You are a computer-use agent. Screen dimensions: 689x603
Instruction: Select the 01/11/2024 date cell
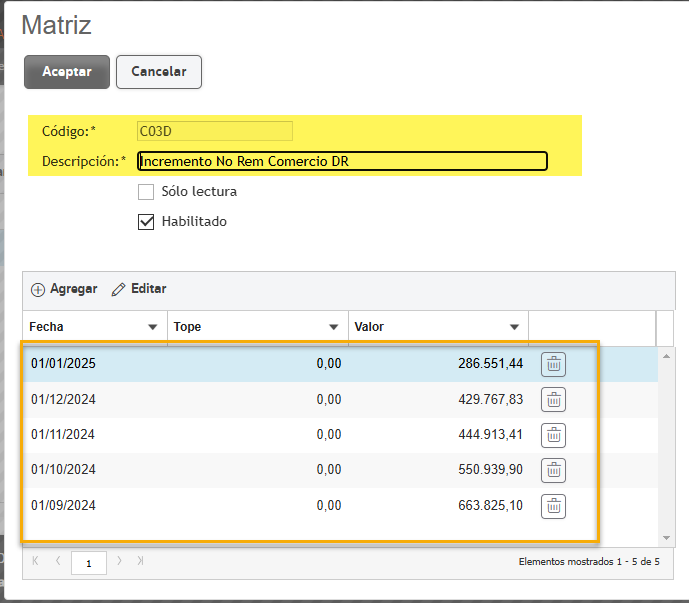click(x=63, y=434)
